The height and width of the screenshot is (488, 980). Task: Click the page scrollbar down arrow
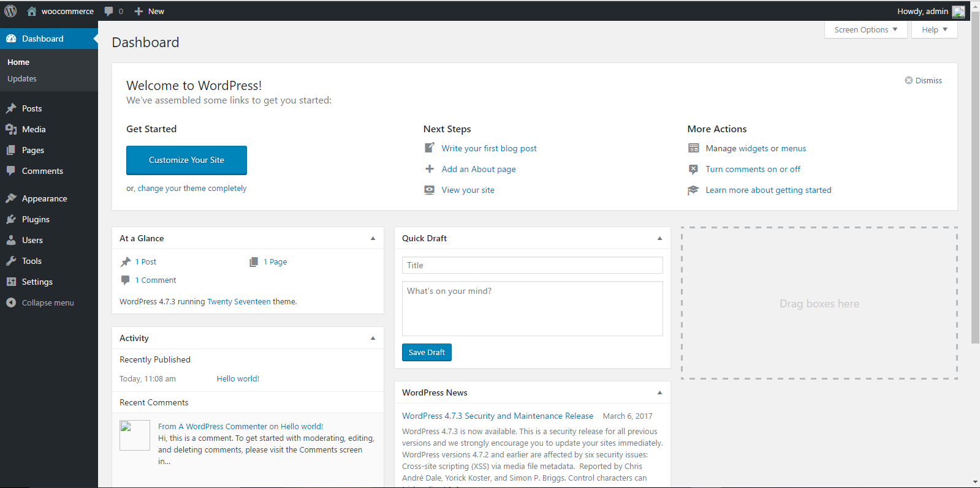(975, 482)
